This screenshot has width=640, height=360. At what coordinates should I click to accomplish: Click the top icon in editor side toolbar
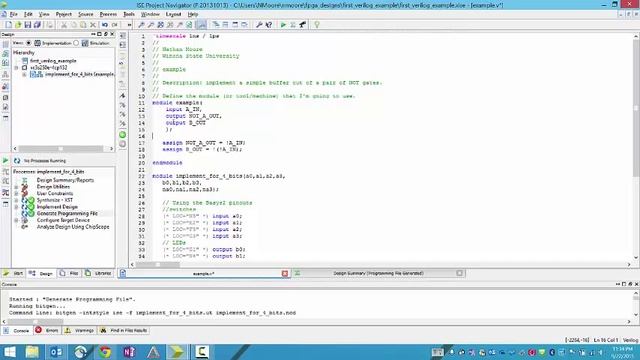(122, 36)
